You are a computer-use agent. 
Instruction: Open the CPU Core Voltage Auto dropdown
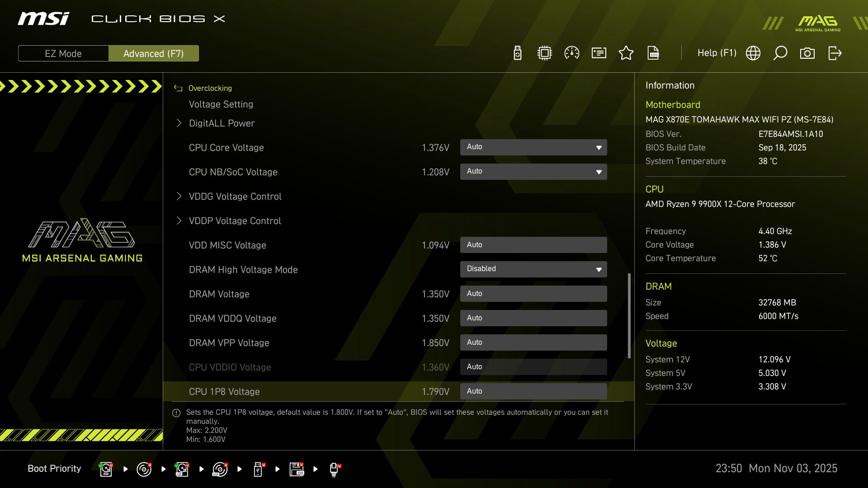[x=533, y=147]
